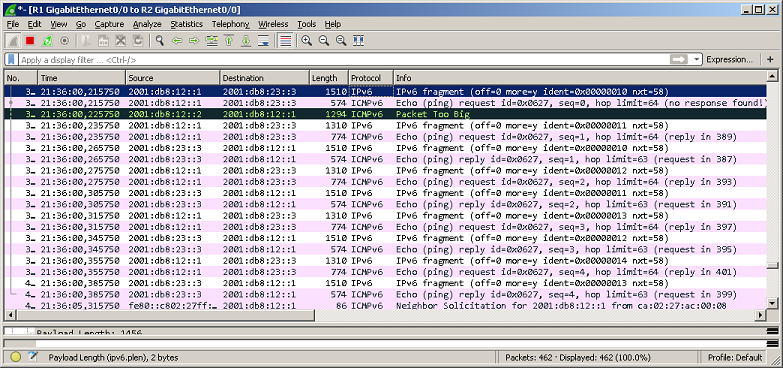Click the open capture file icon

[86, 41]
